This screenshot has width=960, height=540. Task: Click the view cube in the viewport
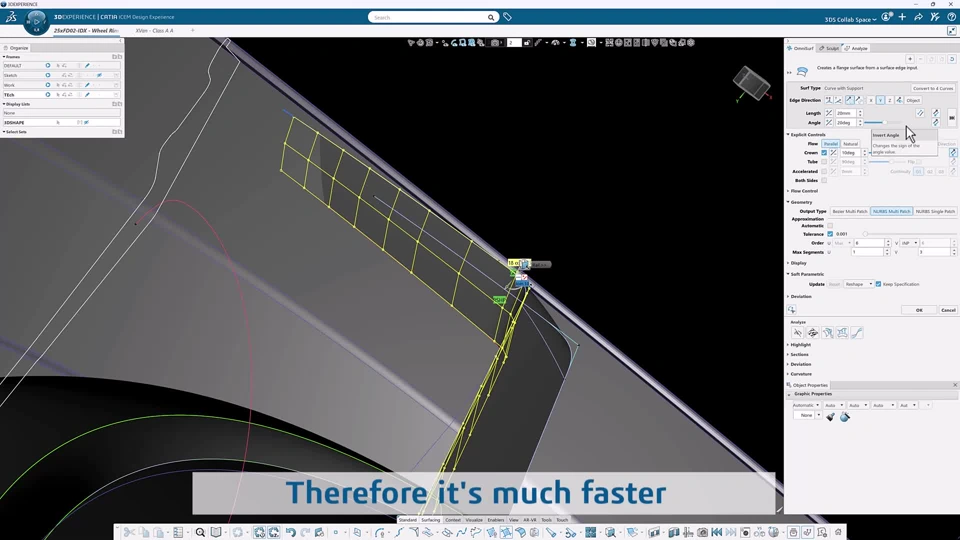click(x=751, y=83)
